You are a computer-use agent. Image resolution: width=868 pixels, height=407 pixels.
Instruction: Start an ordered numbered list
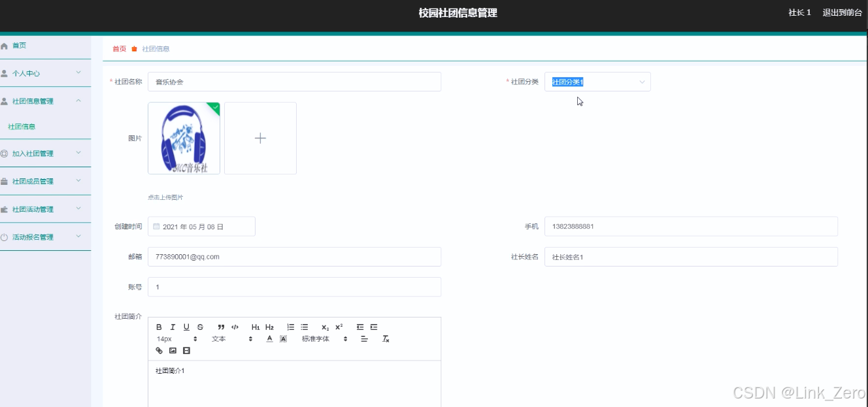pyautogui.click(x=290, y=327)
